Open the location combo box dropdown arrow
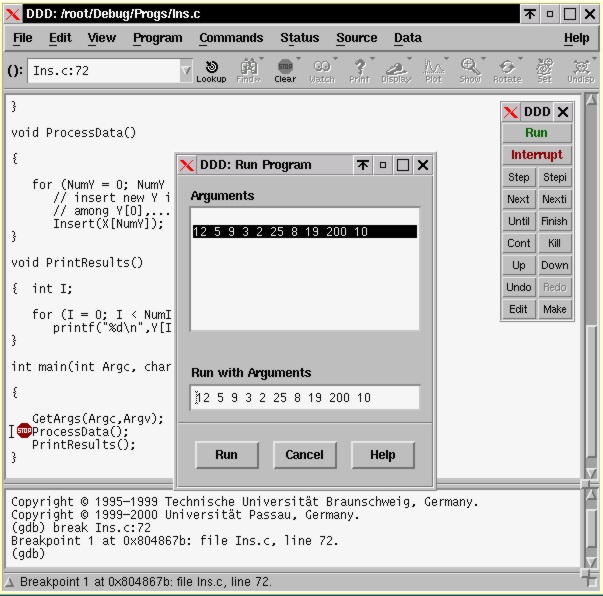The image size is (603, 596). pos(186,71)
